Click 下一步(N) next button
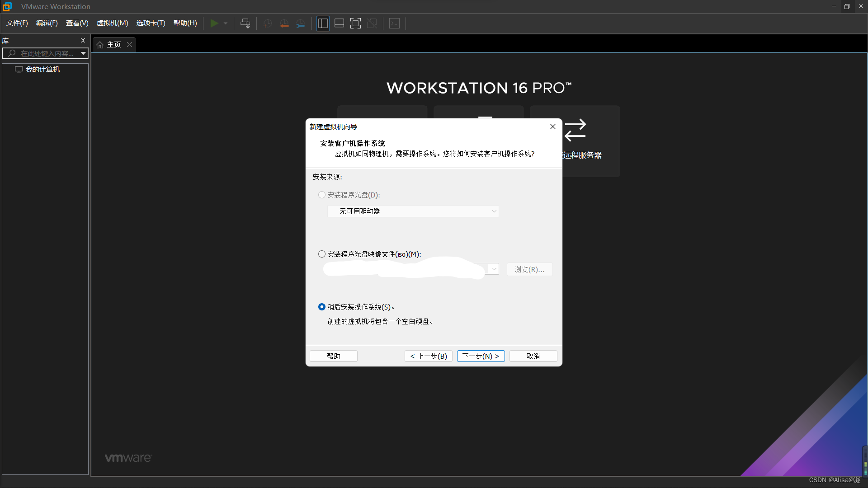This screenshot has width=868, height=488. (x=481, y=356)
